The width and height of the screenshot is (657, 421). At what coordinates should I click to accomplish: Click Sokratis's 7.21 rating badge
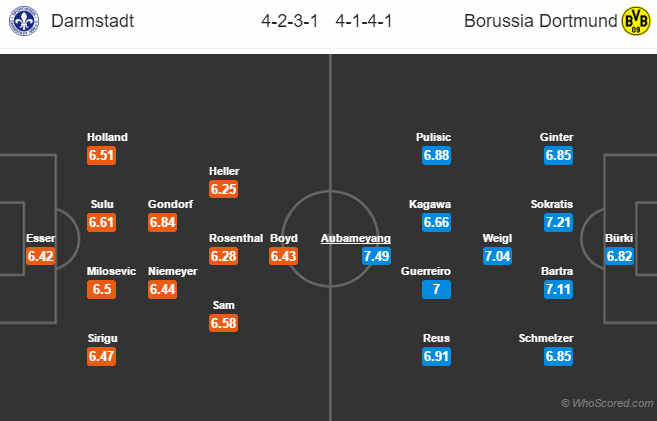(558, 222)
